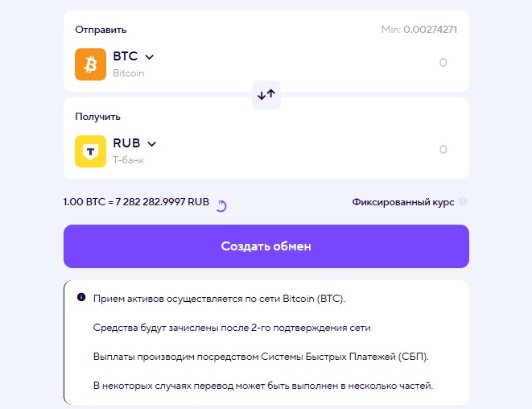Toggle the Фиксированный курс label

(402, 202)
